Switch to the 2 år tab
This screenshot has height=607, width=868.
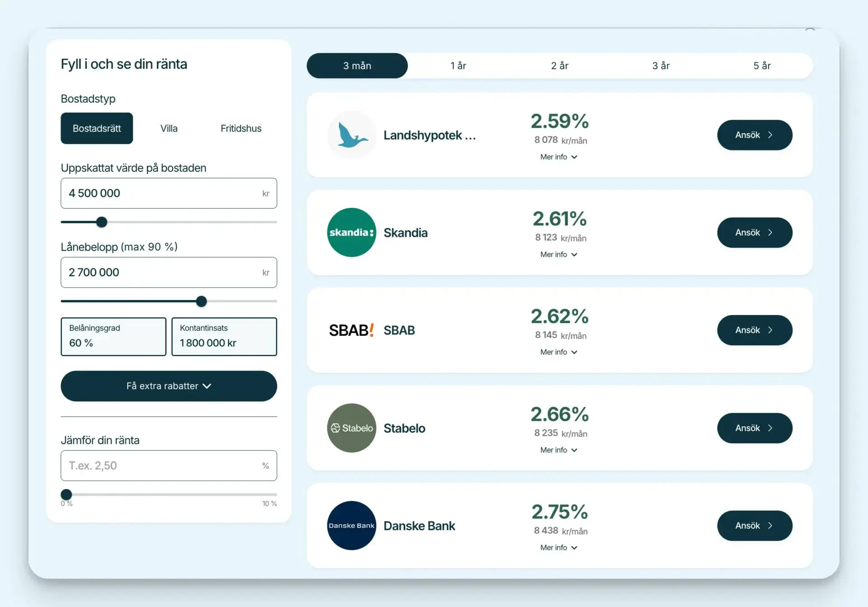(560, 66)
